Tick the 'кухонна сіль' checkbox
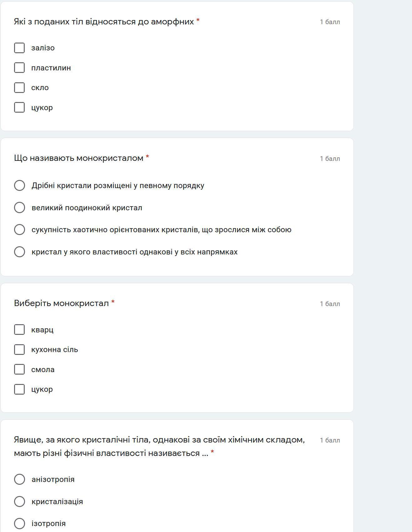Viewport: 412px width, 532px height. tap(19, 350)
